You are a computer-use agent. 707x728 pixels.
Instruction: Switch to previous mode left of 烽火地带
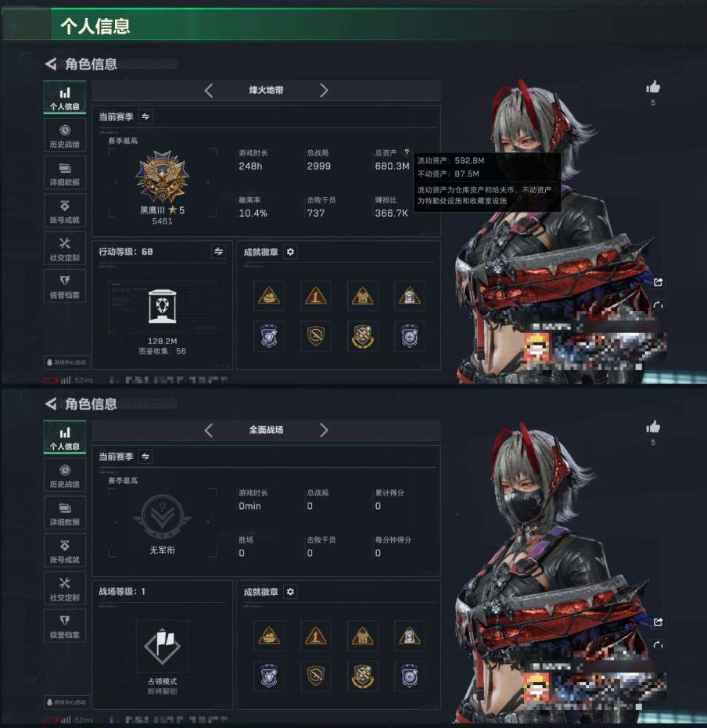pos(209,90)
